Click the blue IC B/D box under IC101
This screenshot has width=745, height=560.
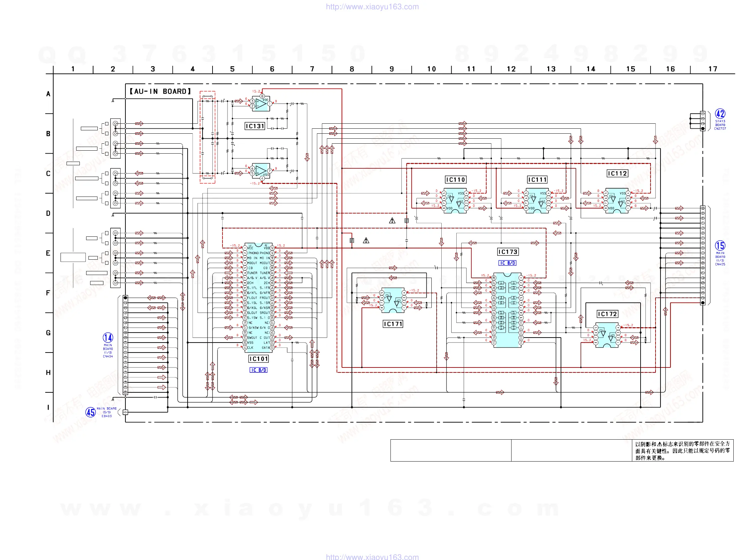click(258, 370)
